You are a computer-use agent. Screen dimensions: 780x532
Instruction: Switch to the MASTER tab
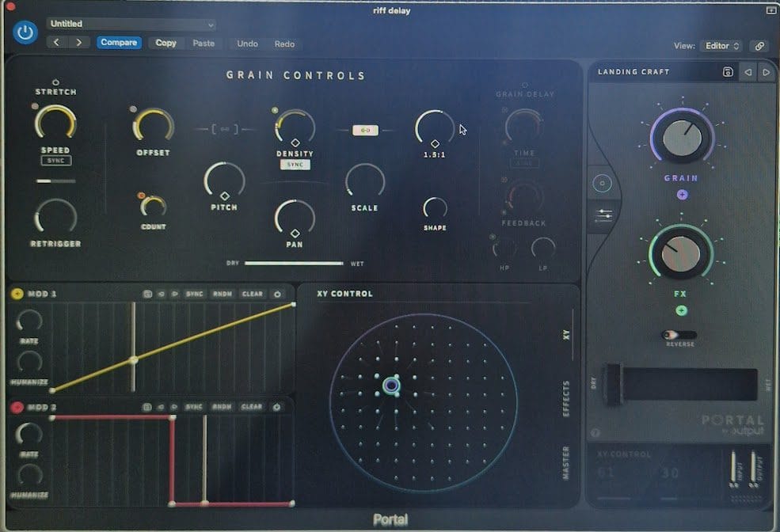click(x=566, y=462)
